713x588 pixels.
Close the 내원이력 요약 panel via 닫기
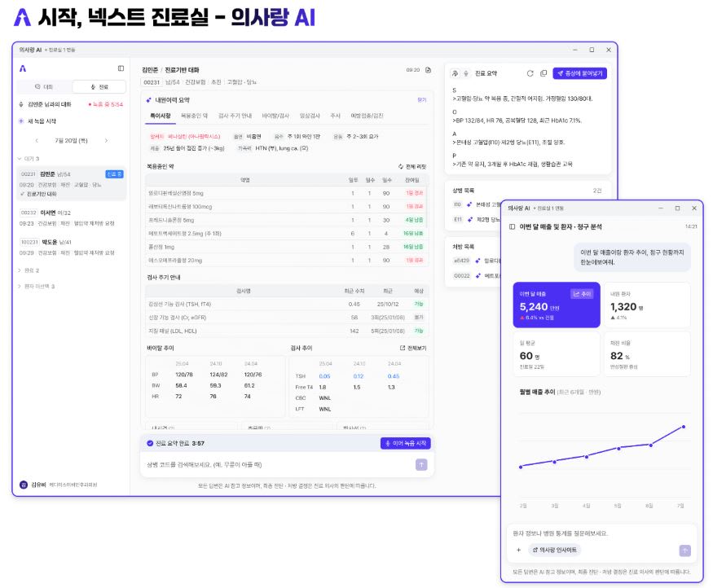[421, 100]
